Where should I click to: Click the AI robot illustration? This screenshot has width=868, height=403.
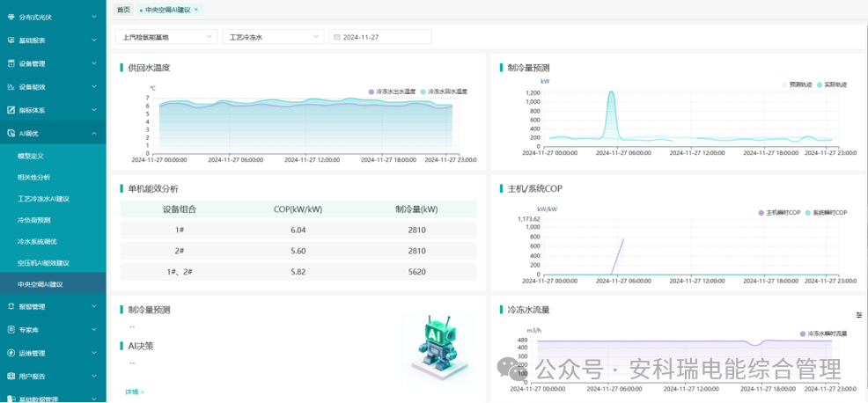pos(439,348)
